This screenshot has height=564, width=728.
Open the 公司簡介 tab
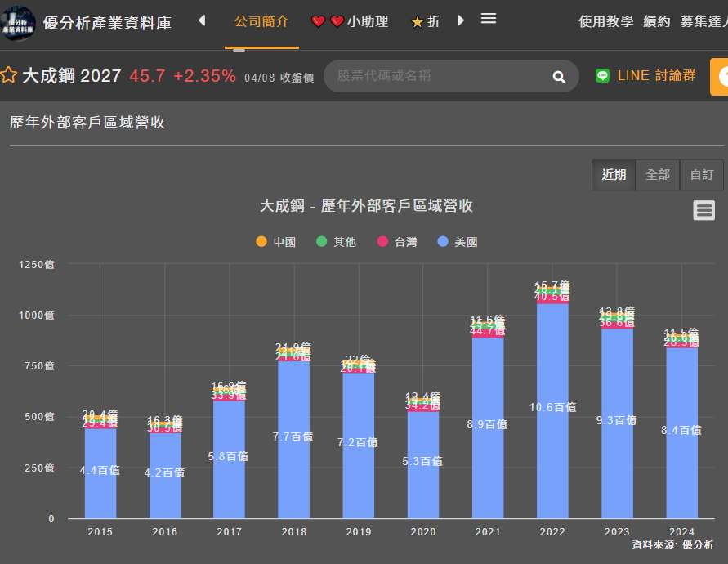(261, 21)
